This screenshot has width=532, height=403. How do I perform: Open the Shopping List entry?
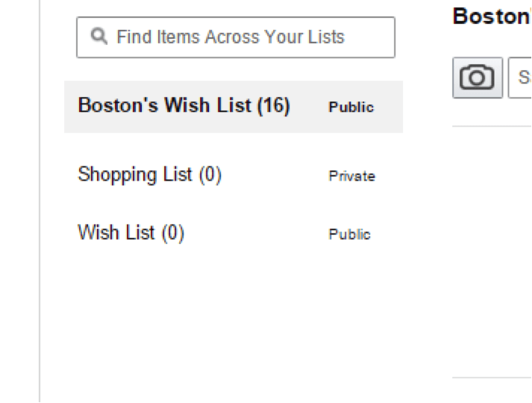[150, 175]
